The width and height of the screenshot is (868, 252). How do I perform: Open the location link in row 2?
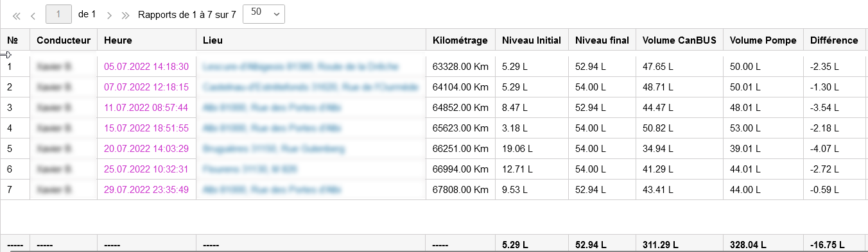(311, 87)
